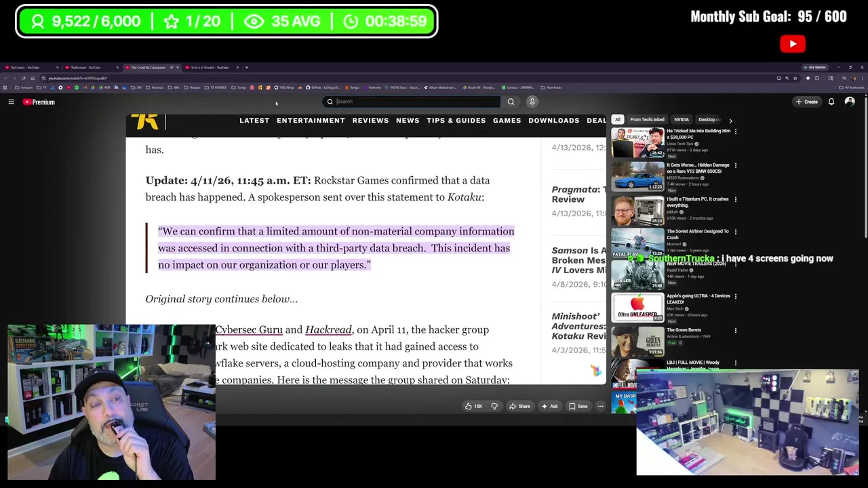Open The Soviet Airliner Designed To Crash

coord(638,243)
